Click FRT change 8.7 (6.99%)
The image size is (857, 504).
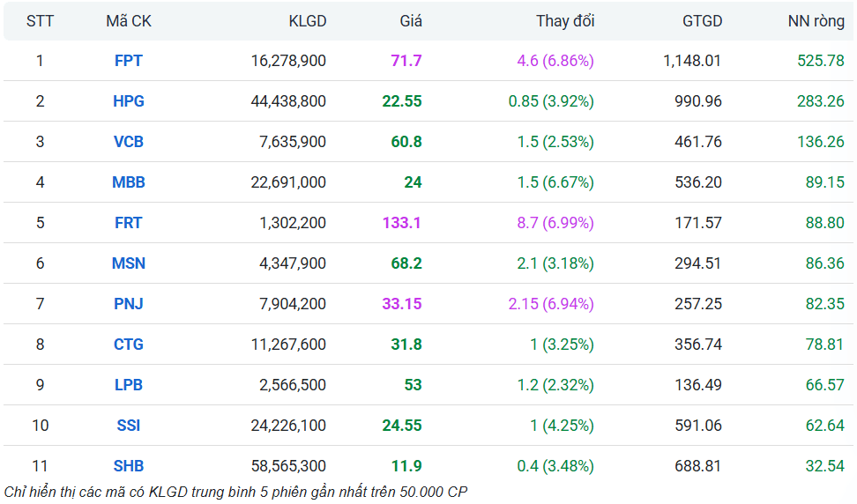pyautogui.click(x=555, y=223)
